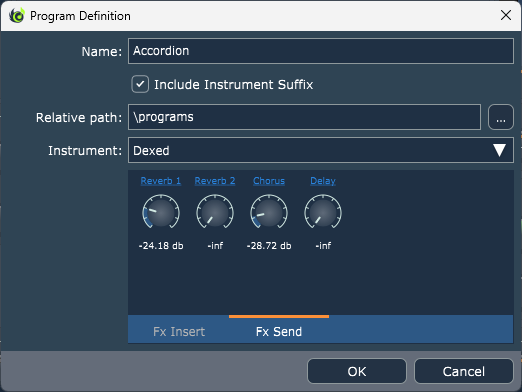This screenshot has height=392, width=522.
Task: Click the Name field containing Accordion
Action: pyautogui.click(x=321, y=51)
